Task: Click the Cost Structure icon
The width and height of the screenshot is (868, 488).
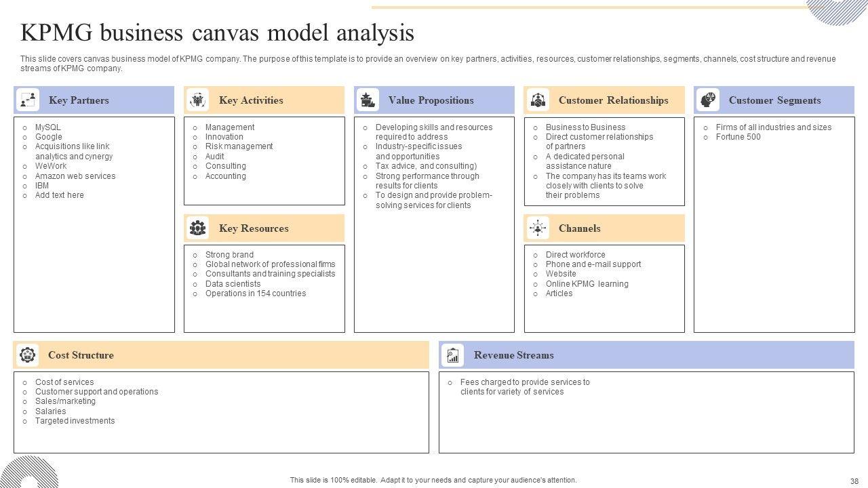Action: tap(28, 355)
